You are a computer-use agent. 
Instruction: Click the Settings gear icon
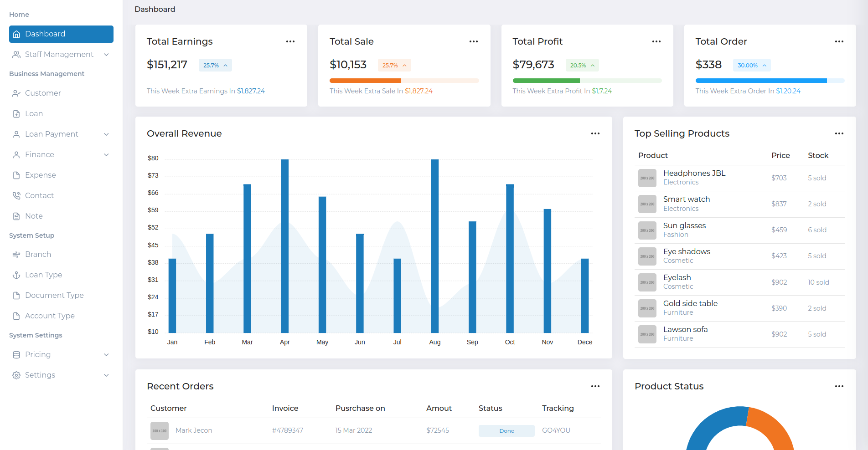[x=16, y=375]
